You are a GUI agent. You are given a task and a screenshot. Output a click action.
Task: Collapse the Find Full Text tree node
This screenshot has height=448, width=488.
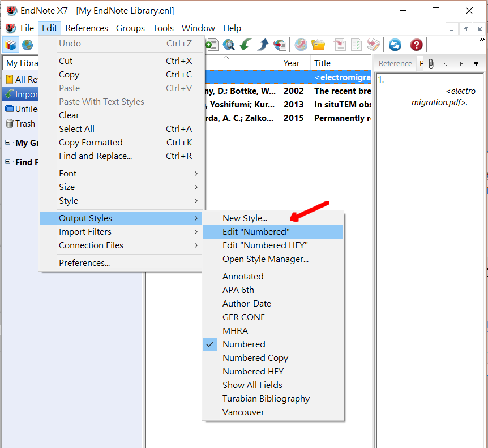8,162
